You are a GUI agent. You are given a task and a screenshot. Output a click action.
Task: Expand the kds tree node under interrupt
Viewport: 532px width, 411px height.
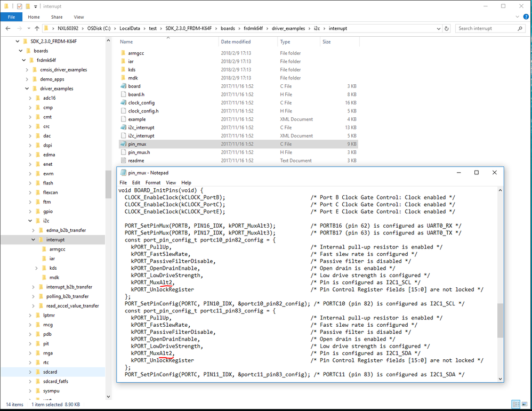point(36,268)
